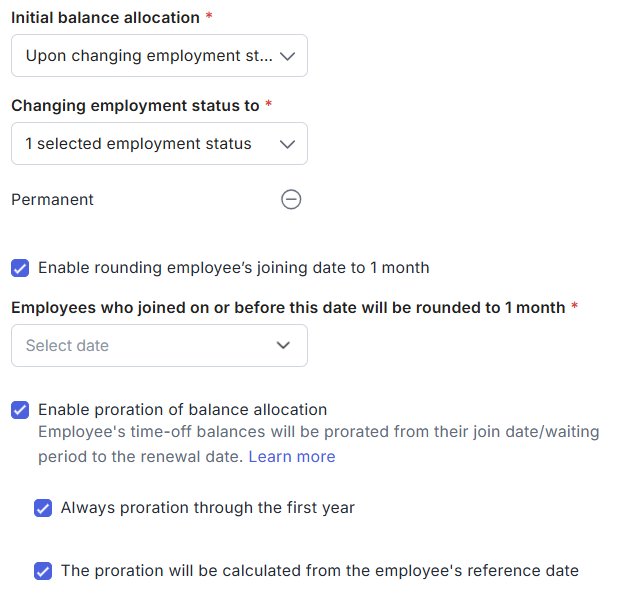Click the 'Changing employment status to' field label
641x599 pixels.
(135, 106)
